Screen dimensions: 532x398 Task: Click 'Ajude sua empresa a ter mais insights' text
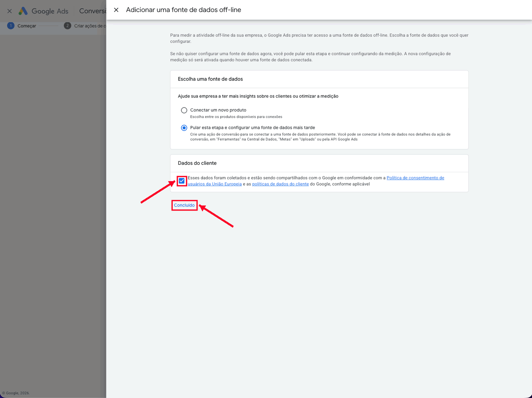[258, 96]
